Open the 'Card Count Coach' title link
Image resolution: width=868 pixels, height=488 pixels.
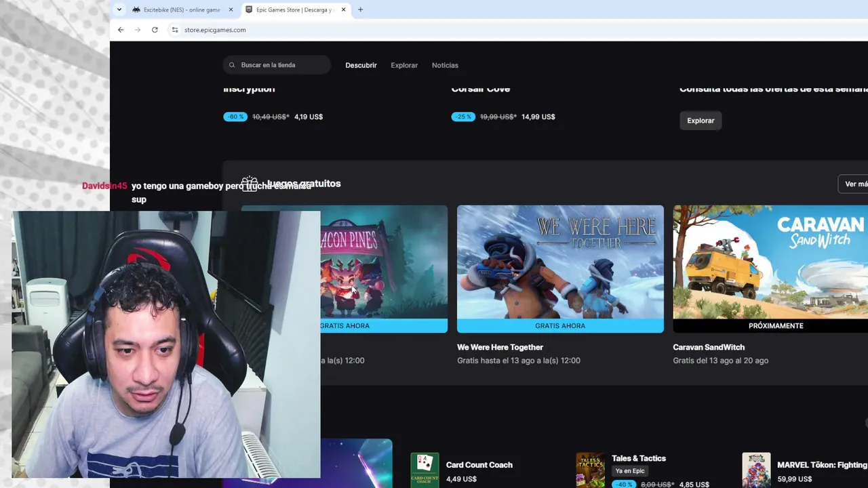[479, 465]
